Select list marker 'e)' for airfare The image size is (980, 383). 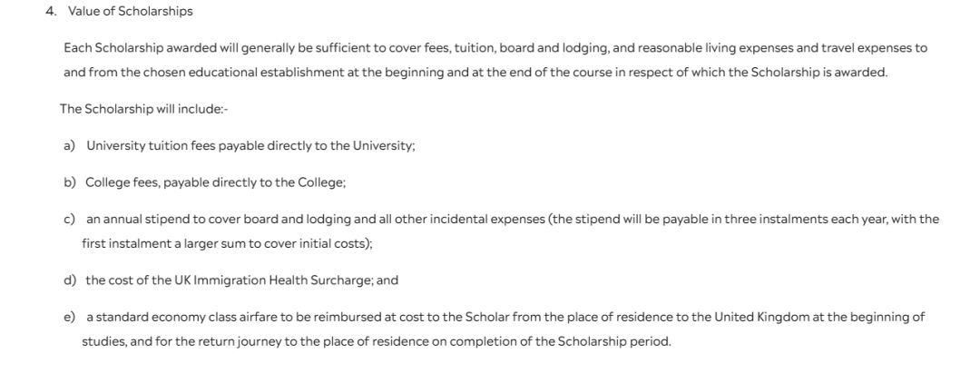[x=69, y=318]
